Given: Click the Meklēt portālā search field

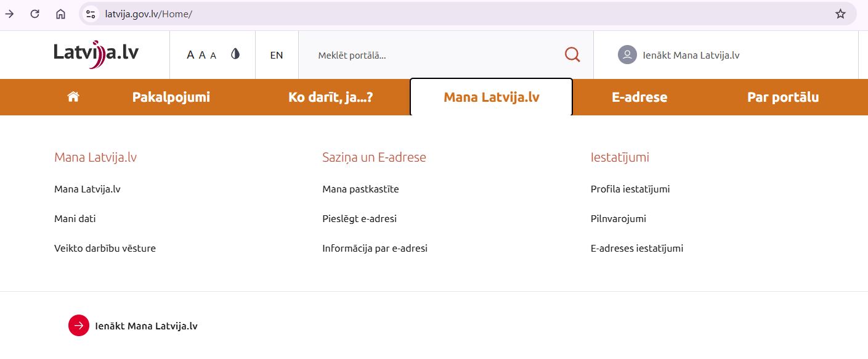Looking at the screenshot, I should point(431,55).
